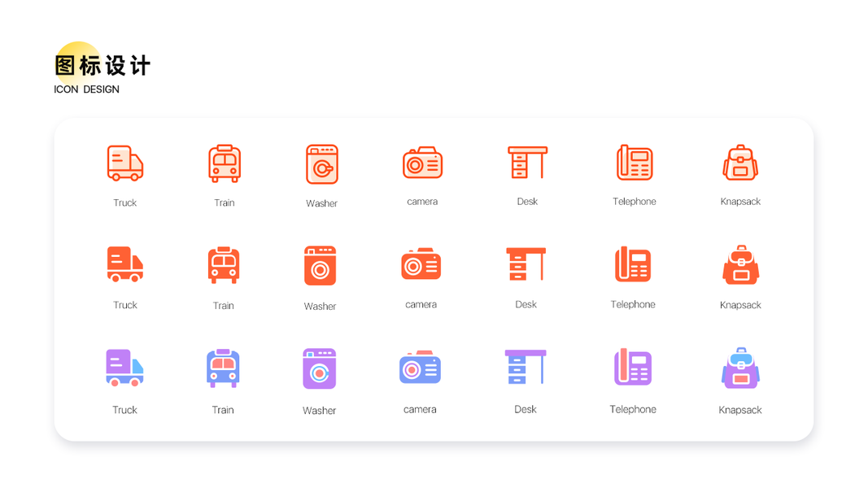Screen dimensions: 868x488
Task: Click the yellow gradient circle behind the title
Action: [77, 63]
